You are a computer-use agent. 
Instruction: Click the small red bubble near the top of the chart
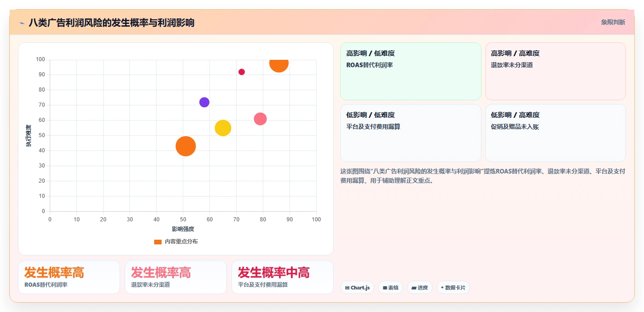point(242,72)
